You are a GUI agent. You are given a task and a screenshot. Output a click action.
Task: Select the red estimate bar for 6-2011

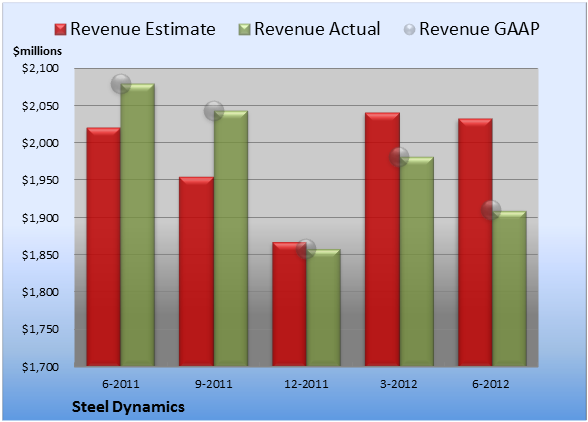point(104,247)
